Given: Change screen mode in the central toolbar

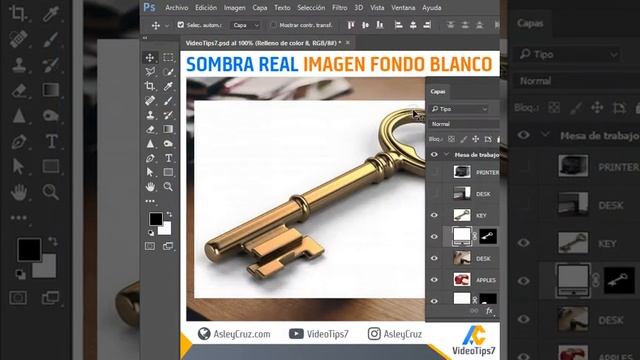Looking at the screenshot, I should (x=168, y=246).
